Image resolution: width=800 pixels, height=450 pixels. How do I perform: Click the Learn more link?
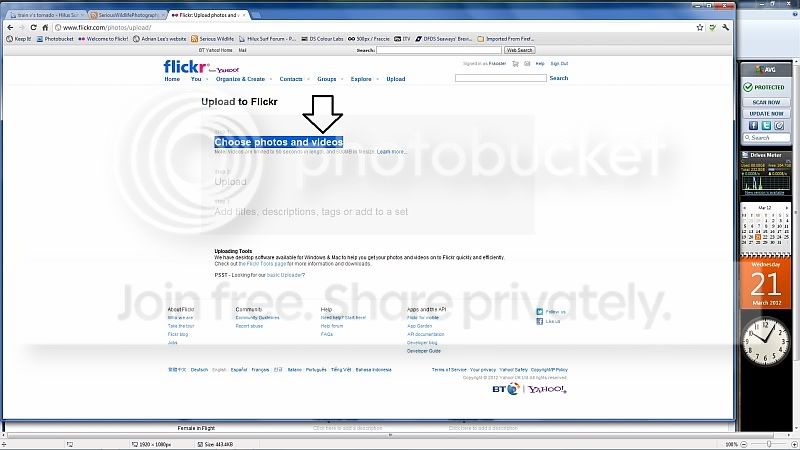coord(391,152)
